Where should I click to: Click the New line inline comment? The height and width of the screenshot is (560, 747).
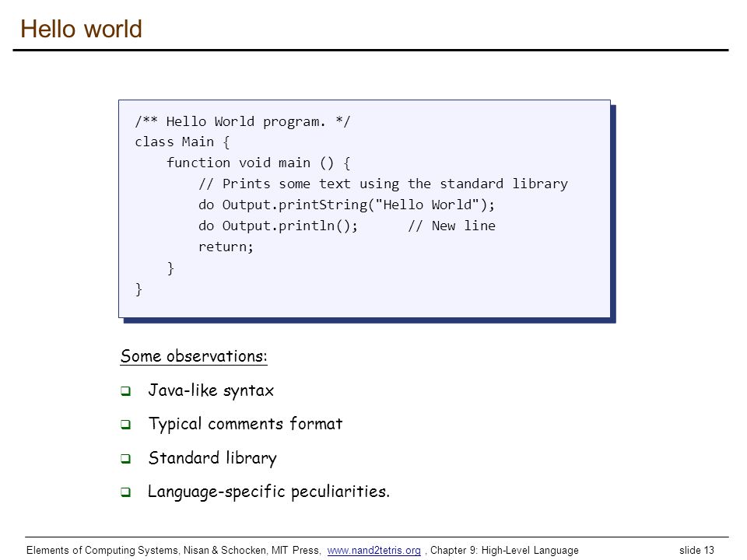pyautogui.click(x=451, y=226)
